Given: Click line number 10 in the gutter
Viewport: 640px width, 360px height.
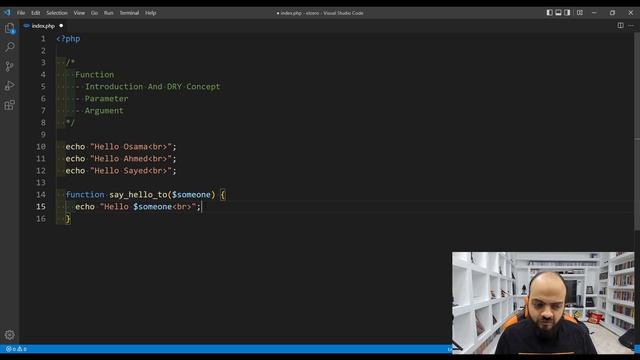Looking at the screenshot, I should [x=41, y=147].
